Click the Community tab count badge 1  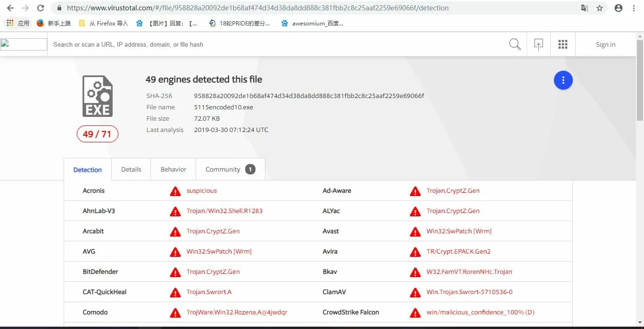pyautogui.click(x=250, y=169)
